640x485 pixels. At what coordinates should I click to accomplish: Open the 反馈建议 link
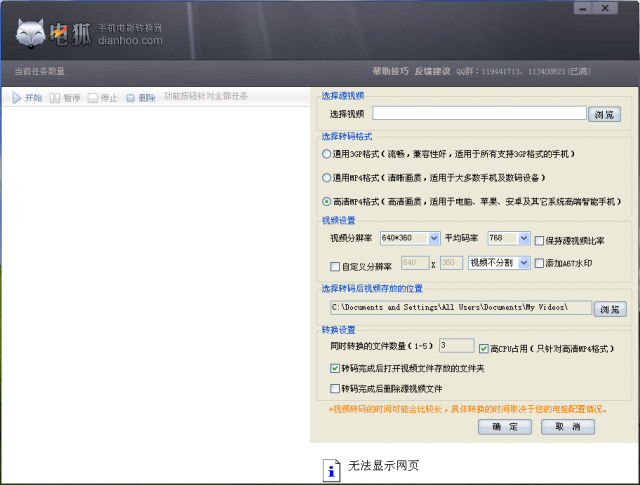click(431, 71)
